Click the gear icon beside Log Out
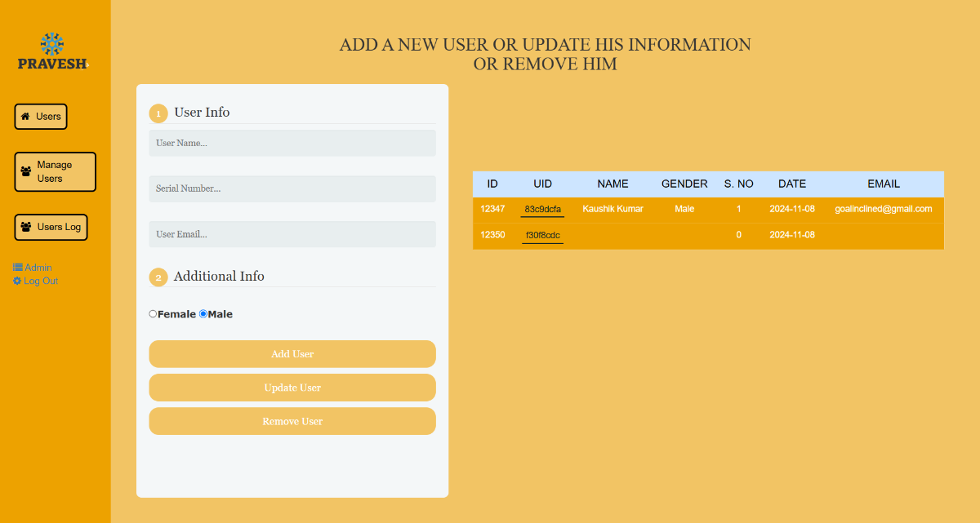The image size is (980, 523). [17, 281]
